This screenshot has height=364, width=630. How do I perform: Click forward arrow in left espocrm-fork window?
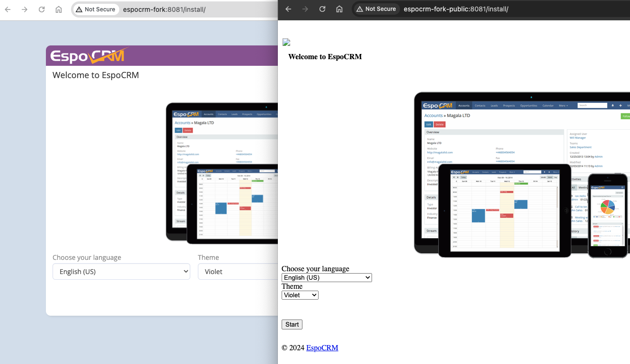click(25, 9)
